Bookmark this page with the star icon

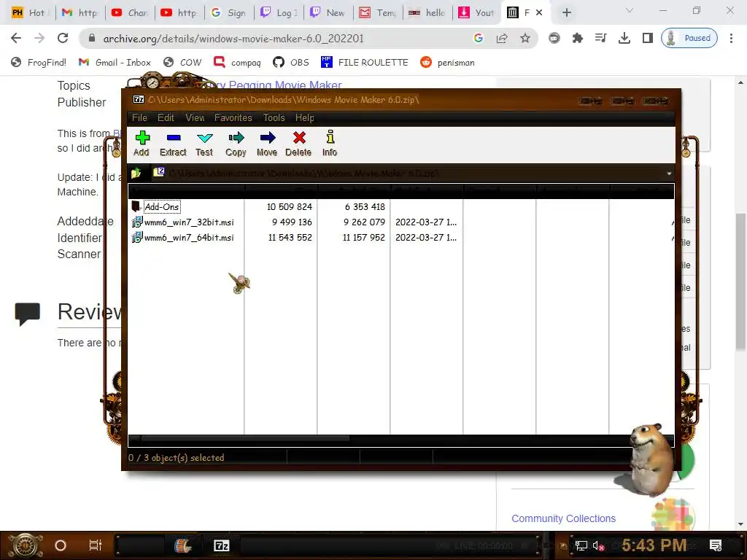point(525,38)
